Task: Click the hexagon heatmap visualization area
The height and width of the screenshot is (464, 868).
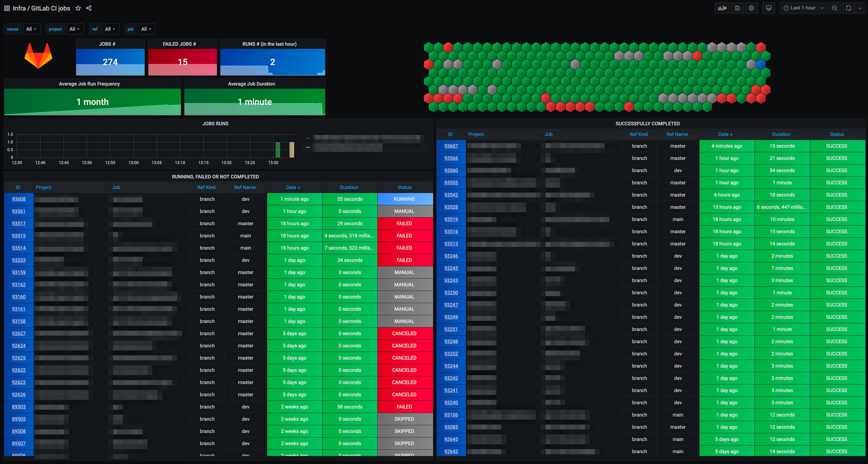Action: (597, 75)
